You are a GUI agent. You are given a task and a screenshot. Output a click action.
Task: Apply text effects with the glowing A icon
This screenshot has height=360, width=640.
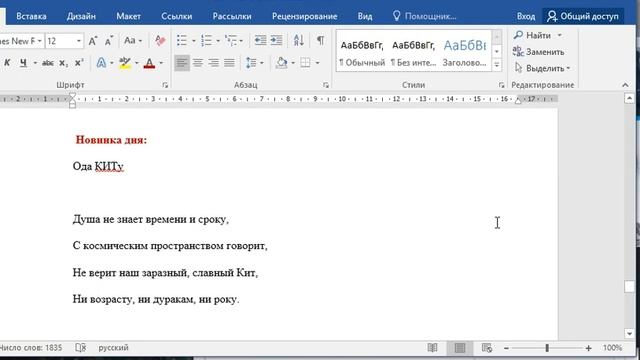101,63
